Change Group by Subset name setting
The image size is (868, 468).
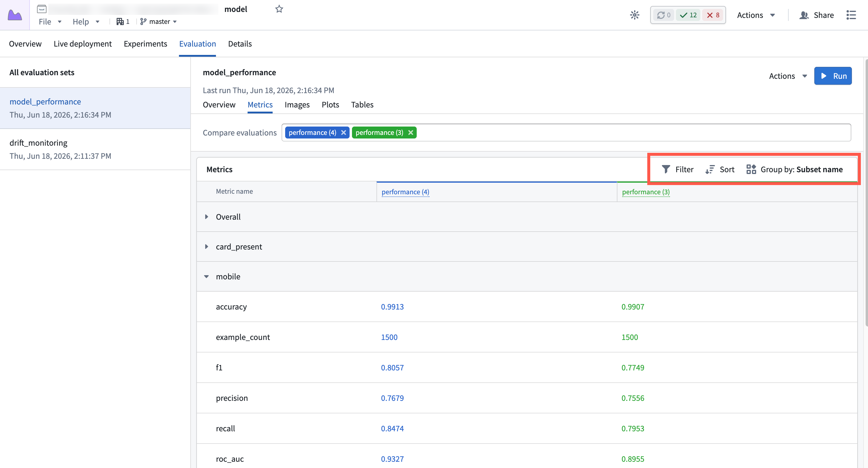[x=794, y=169]
